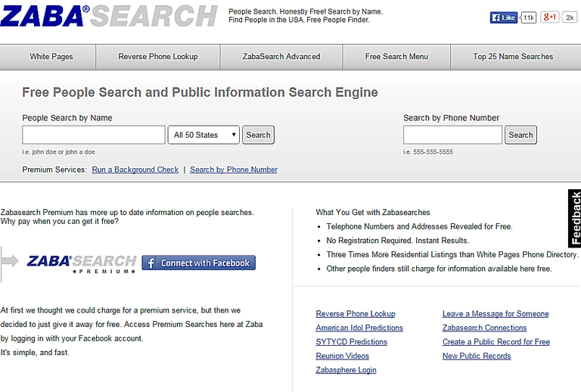The height and width of the screenshot is (392, 581).
Task: Open SYTYCD Predictions link
Action: pyautogui.click(x=352, y=342)
